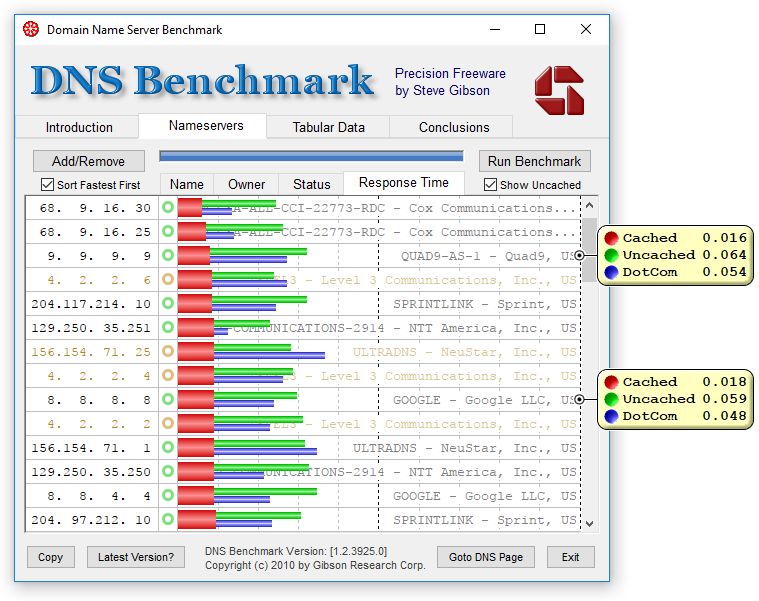Toggle Sort Fastest First checkbox

click(x=47, y=184)
